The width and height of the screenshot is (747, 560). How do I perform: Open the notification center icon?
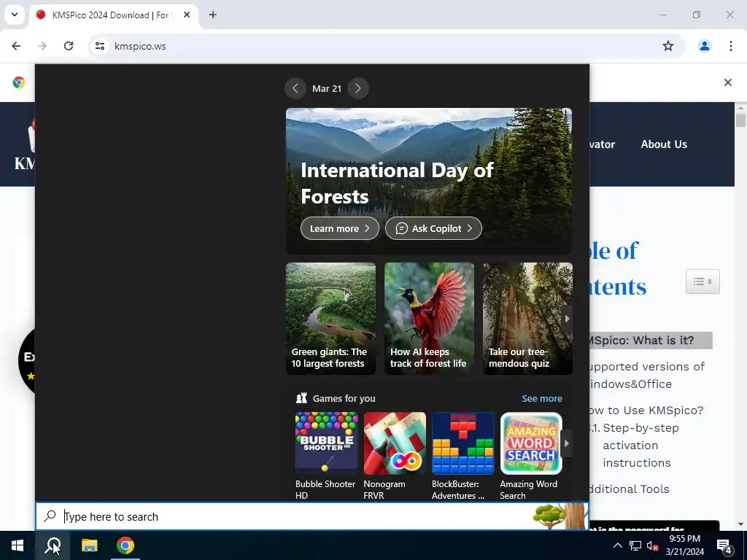(724, 545)
